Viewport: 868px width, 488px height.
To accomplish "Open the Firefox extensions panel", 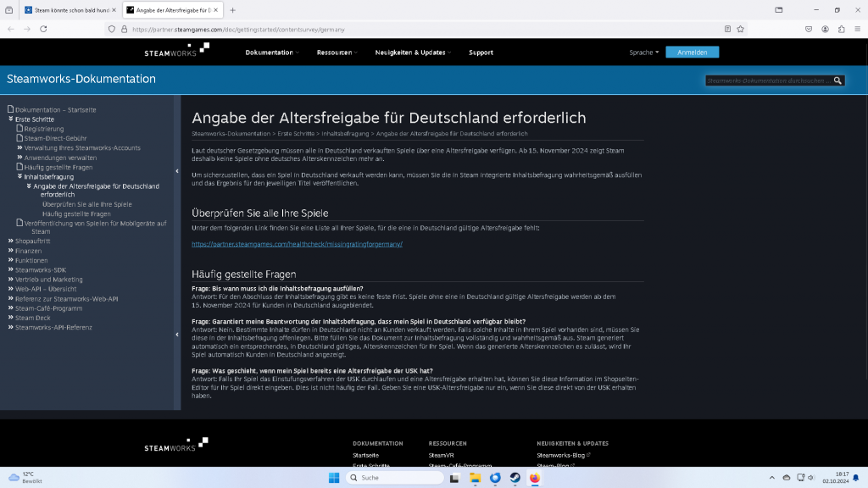I will pyautogui.click(x=841, y=29).
